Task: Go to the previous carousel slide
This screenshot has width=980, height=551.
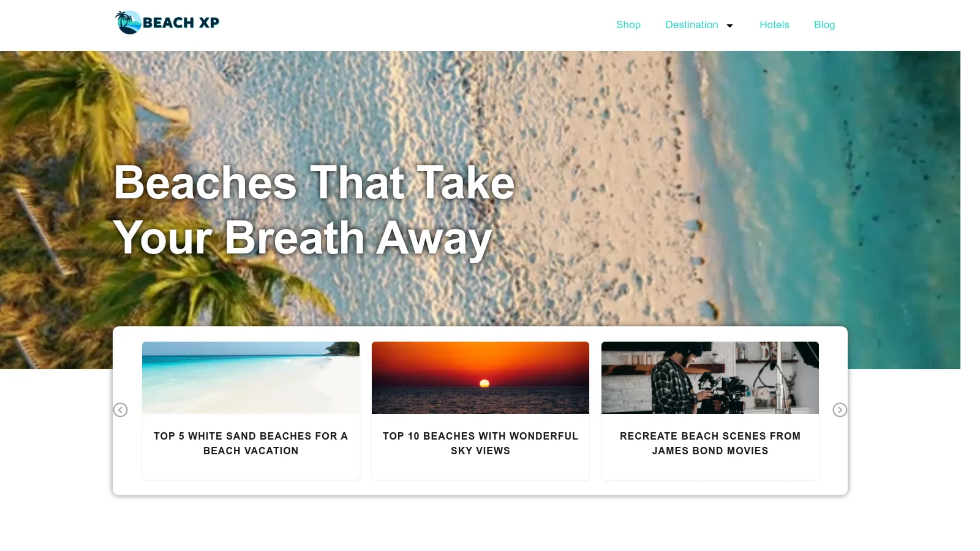Action: coord(121,410)
